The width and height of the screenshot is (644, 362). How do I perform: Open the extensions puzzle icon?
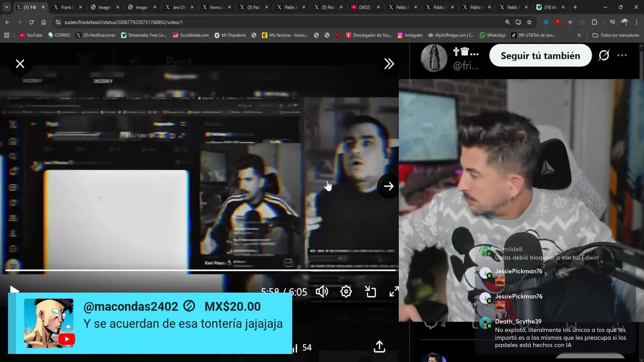594,22
